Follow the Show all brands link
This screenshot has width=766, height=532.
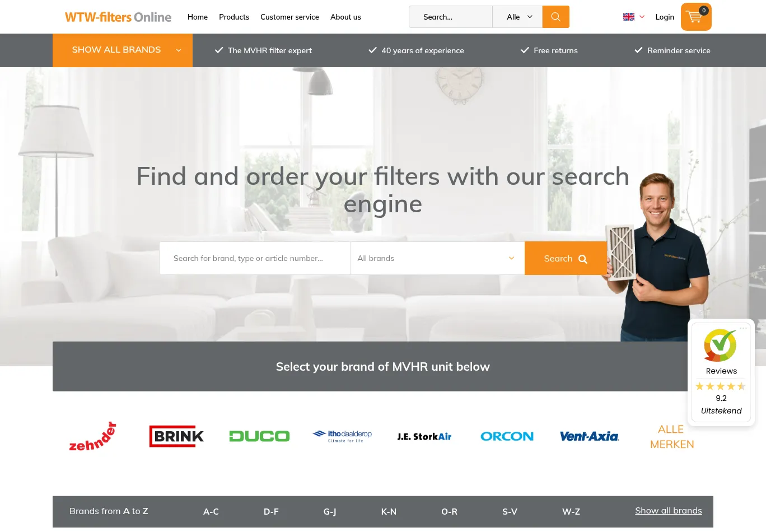(x=669, y=511)
